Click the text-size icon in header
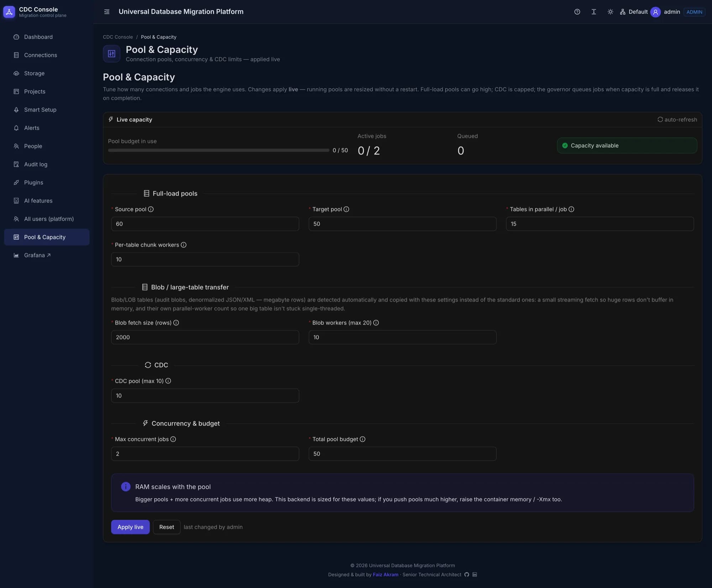712x588 pixels. click(x=593, y=12)
